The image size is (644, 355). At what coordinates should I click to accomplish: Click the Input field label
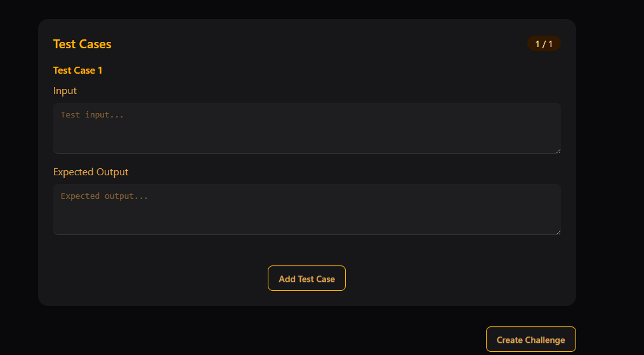(65, 91)
